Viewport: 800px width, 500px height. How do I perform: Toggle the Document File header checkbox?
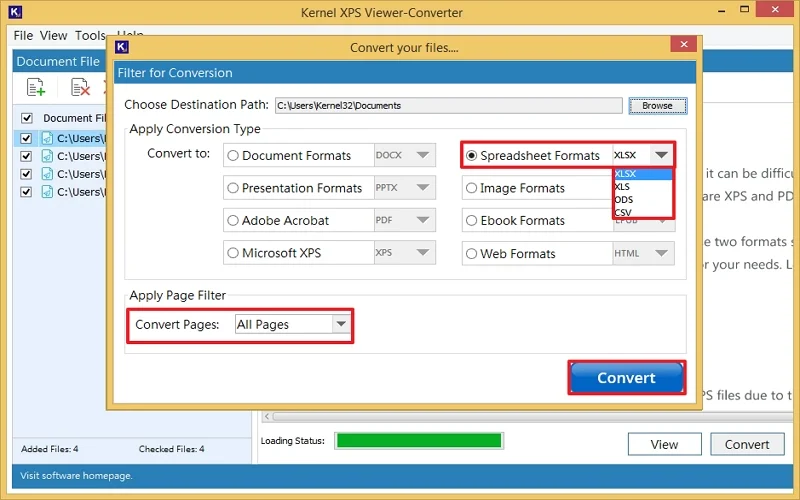point(27,118)
